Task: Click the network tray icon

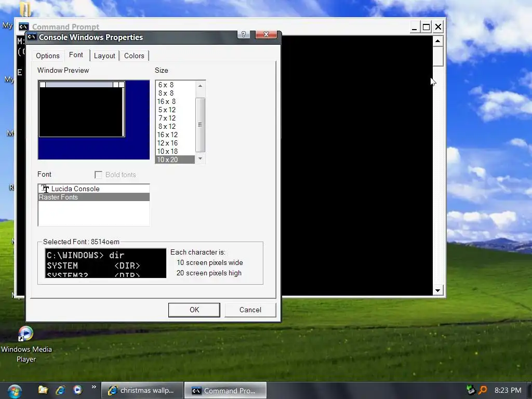Action: pos(471,390)
